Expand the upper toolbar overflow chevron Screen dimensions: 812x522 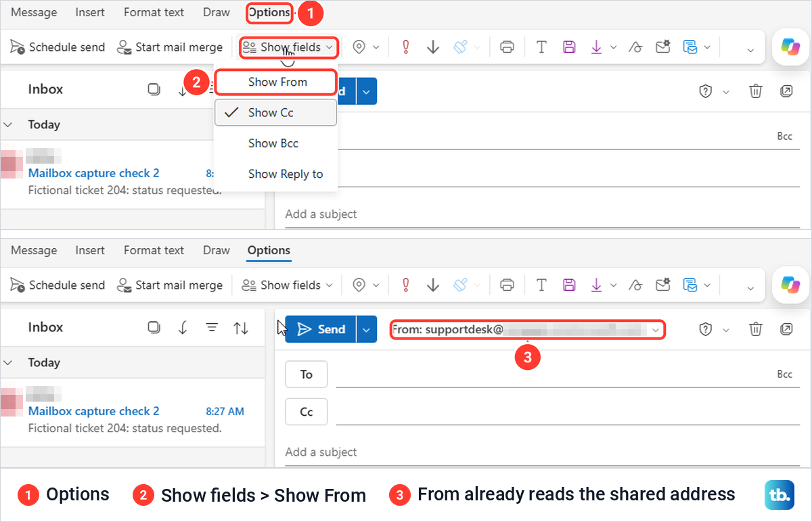(750, 49)
